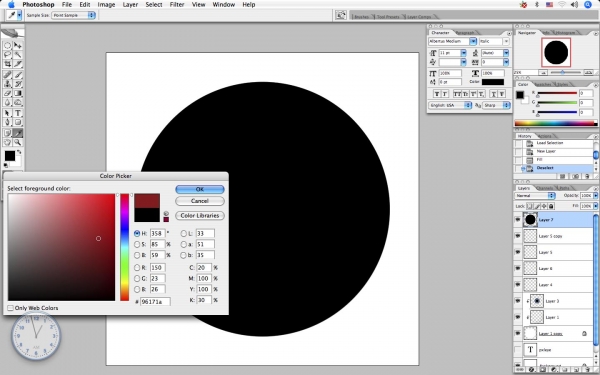Screen dimensions: 600x375
Task: Select the Crop tool
Action: pyautogui.click(x=7, y=64)
